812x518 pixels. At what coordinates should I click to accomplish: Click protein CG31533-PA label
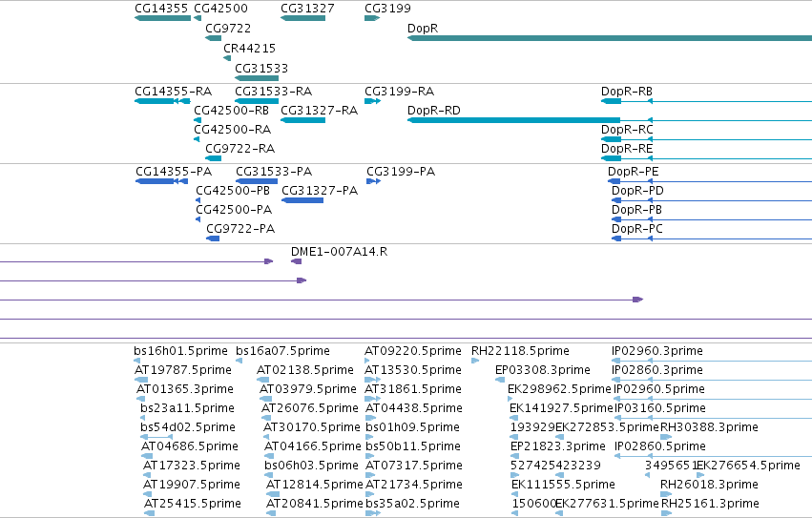pyautogui.click(x=274, y=172)
